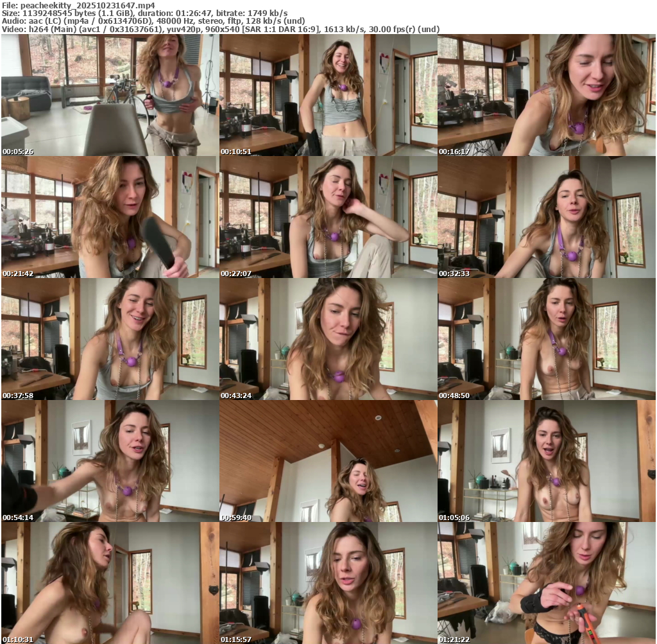
Task: Open the ceiling-view frame at 00:59:40
Action: tap(328, 461)
